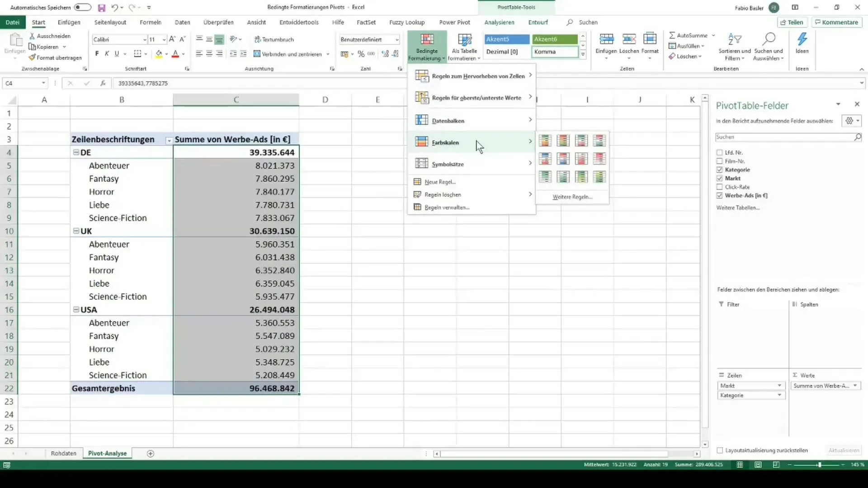Uncheck the Kategorie field
868x488 pixels.
(x=720, y=169)
